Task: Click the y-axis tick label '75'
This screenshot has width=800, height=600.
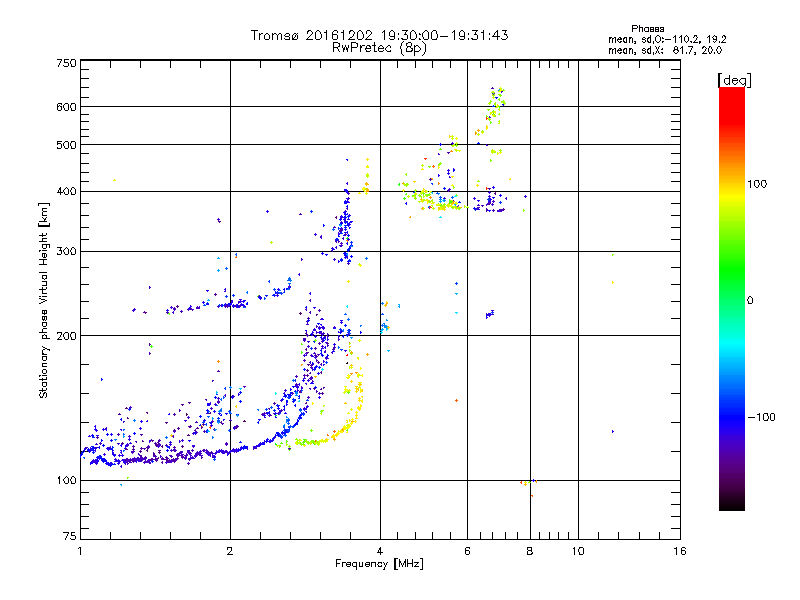Action: click(x=70, y=536)
